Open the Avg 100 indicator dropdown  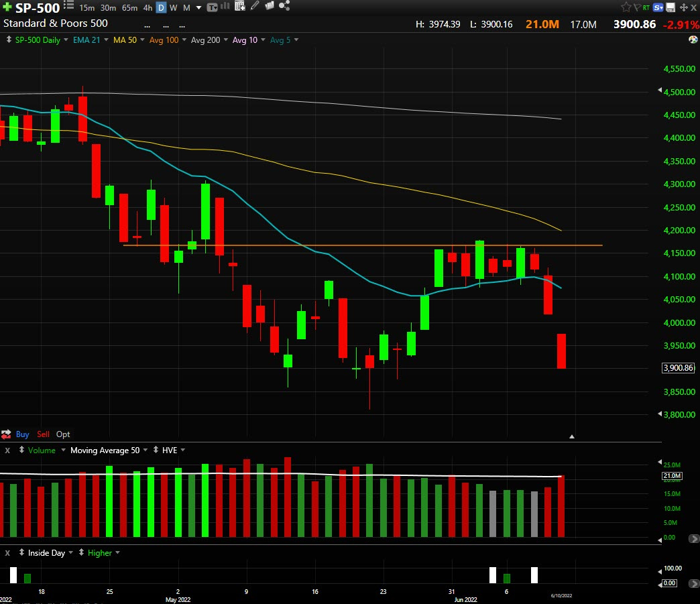[184, 40]
